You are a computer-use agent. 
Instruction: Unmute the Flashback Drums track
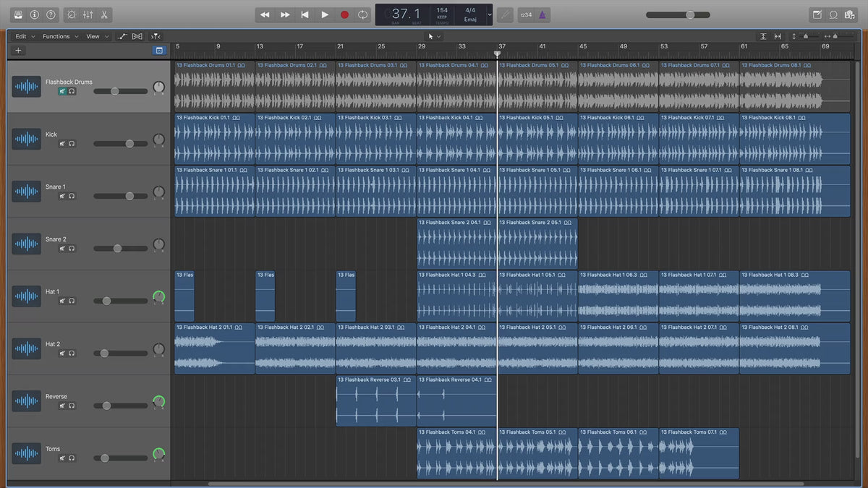click(63, 92)
